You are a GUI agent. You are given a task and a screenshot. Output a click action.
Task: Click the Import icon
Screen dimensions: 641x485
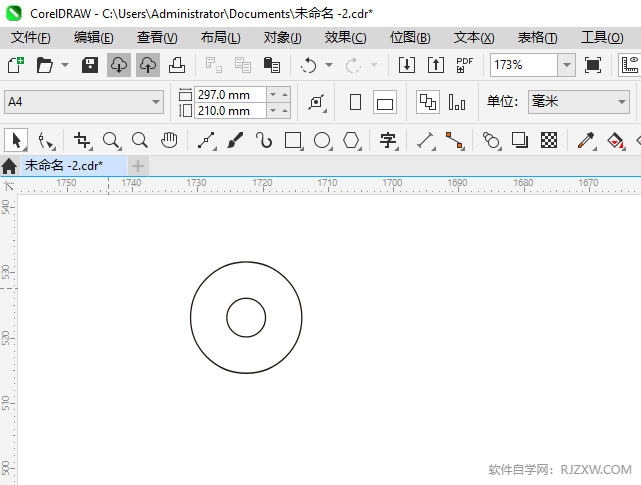point(407,65)
